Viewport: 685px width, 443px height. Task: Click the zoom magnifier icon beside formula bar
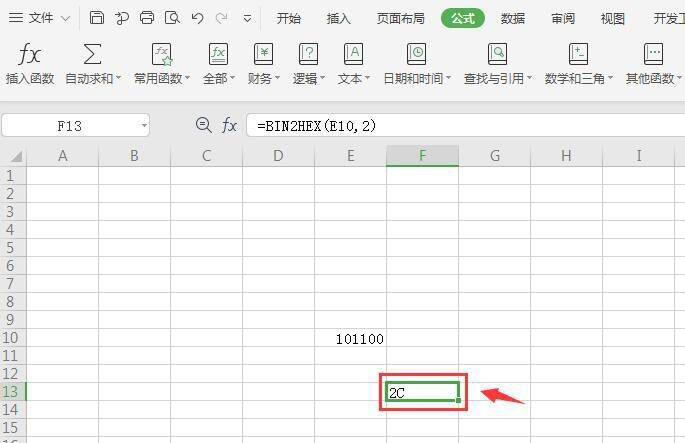(x=203, y=125)
